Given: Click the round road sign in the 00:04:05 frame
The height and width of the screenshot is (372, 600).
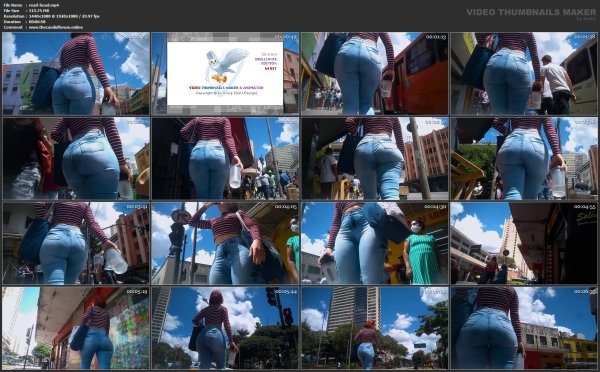Looking at the screenshot, I should point(181,217).
